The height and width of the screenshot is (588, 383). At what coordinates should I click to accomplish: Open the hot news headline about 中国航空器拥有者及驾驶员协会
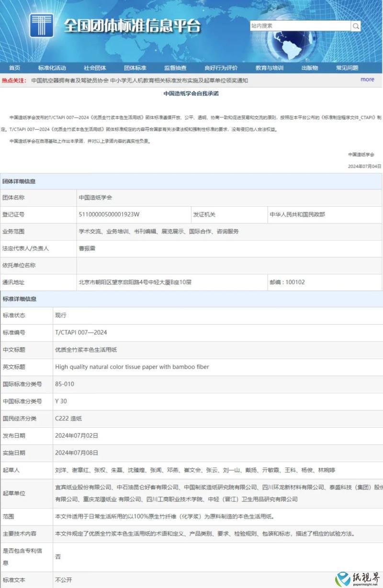(x=139, y=80)
